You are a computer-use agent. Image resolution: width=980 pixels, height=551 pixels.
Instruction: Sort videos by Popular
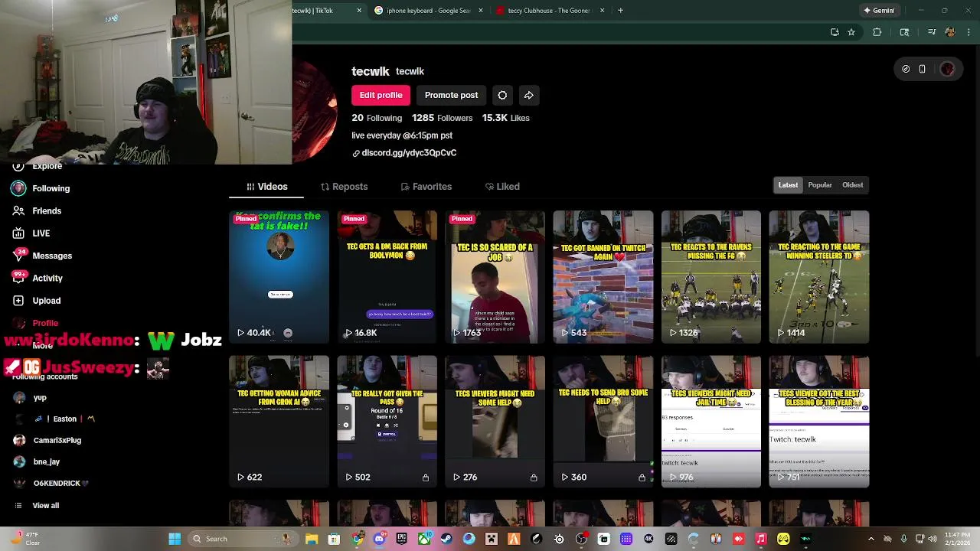coord(820,185)
